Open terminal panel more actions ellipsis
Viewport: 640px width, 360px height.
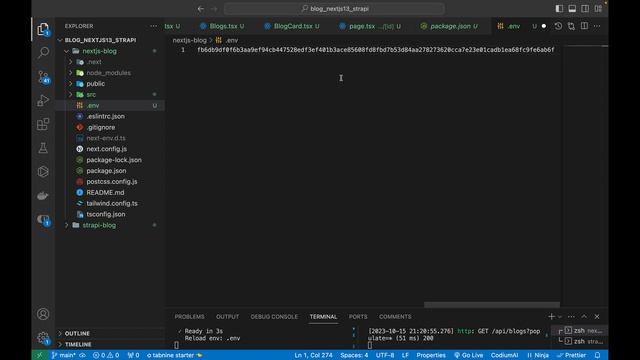tap(571, 316)
